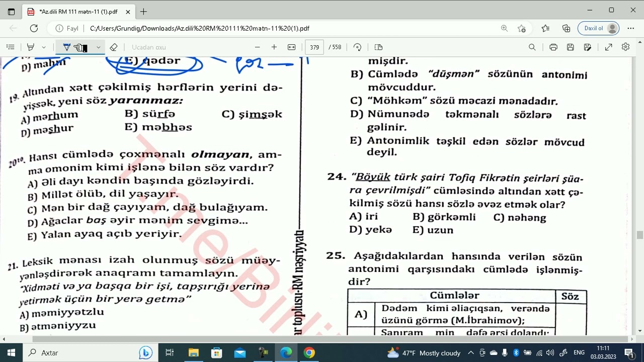This screenshot has width=644, height=362.
Task: Select the Az.dili RM 111 PDF tab
Action: pos(79,12)
